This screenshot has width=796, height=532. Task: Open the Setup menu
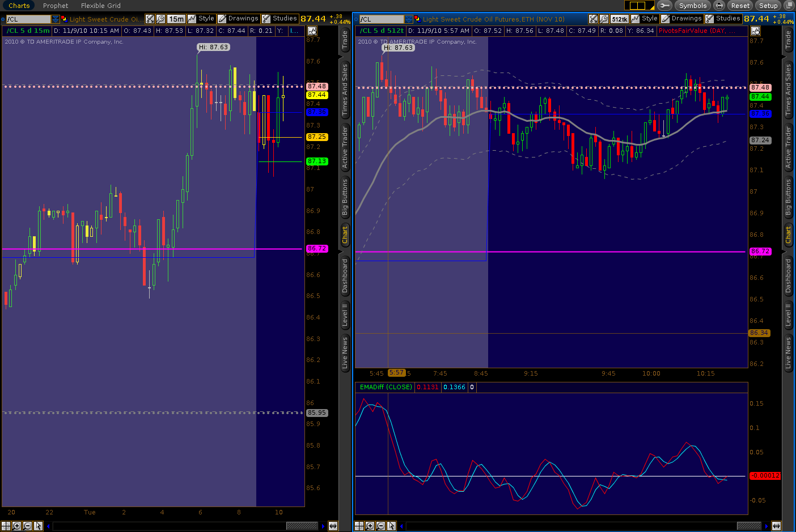pyautogui.click(x=768, y=6)
